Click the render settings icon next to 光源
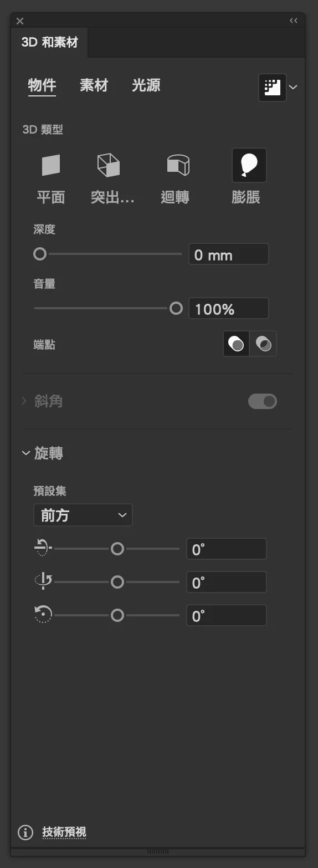Viewport: 318px width, 868px height. pos(273,87)
